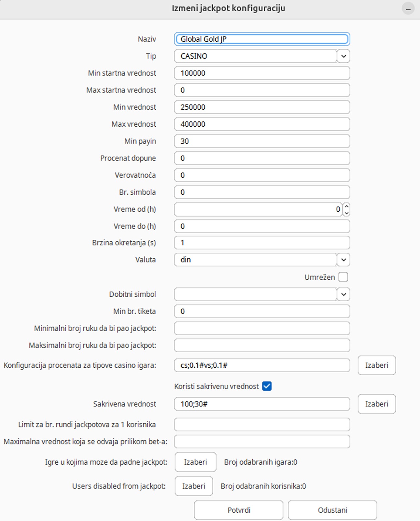Expand the Dobitni simbol arrow button
Screen dimensions: 420x521
[x=343, y=294]
